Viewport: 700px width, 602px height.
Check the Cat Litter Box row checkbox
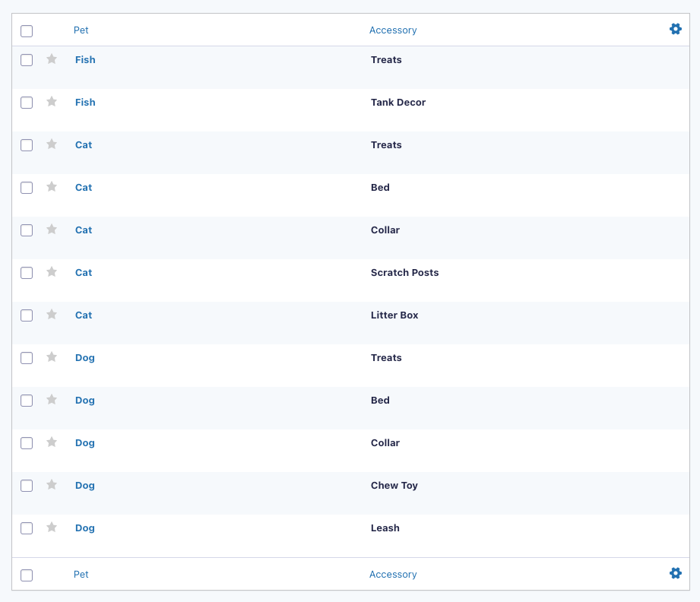tap(27, 315)
